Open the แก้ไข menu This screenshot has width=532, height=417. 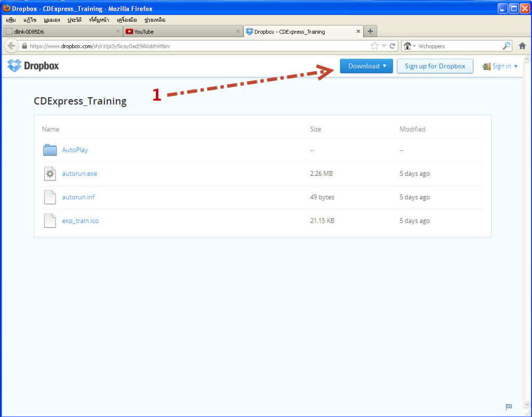30,20
